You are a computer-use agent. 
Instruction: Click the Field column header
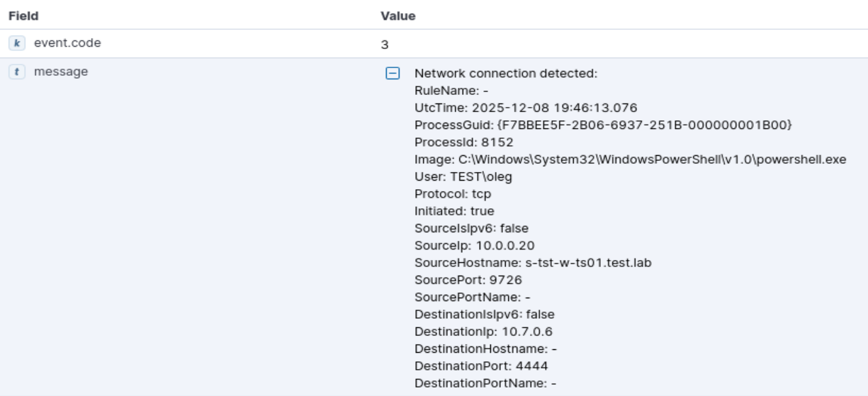click(23, 14)
